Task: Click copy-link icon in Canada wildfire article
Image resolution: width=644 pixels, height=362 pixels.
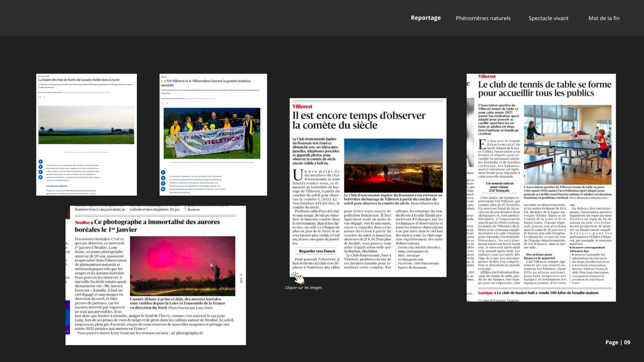Action: (41, 172)
